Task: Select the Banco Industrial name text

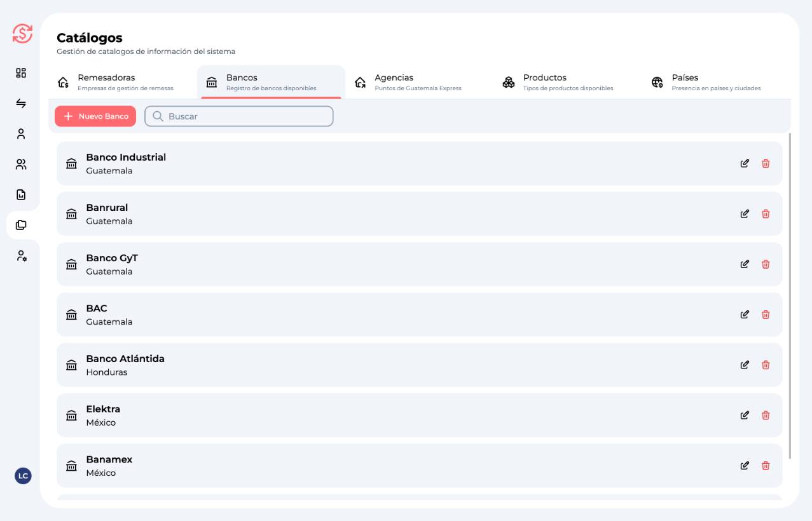Action: [126, 158]
